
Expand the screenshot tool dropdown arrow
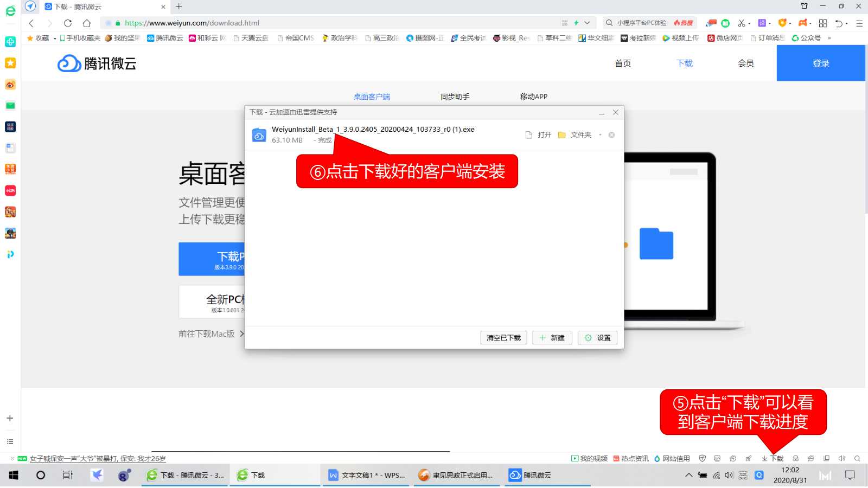[x=749, y=23]
